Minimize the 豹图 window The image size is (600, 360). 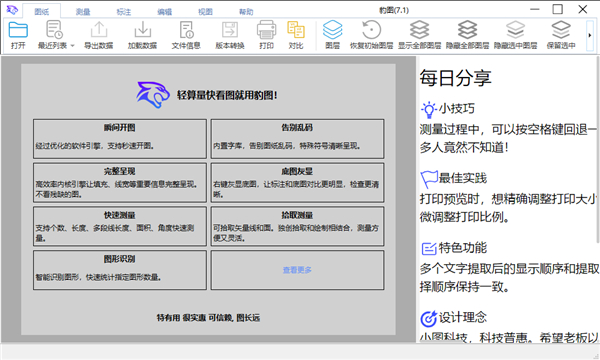tap(535, 9)
